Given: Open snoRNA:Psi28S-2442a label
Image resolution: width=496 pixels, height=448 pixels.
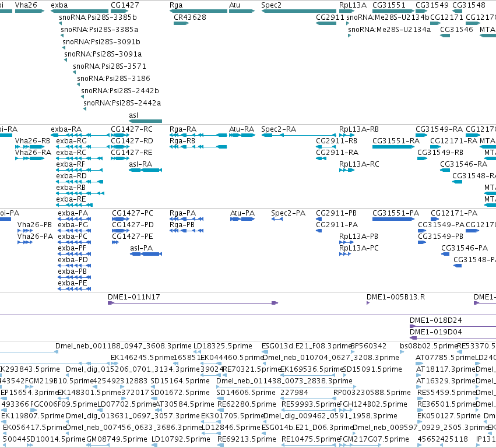Looking at the screenshot, I should (122, 103).
